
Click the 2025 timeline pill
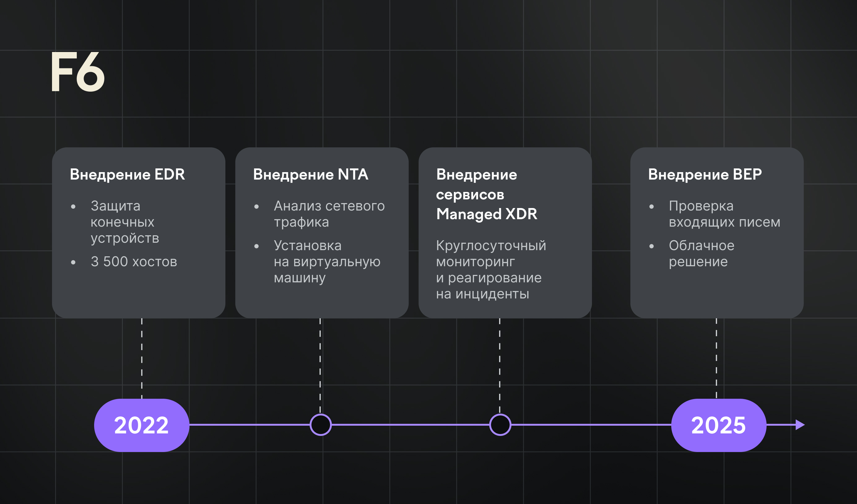point(718,425)
